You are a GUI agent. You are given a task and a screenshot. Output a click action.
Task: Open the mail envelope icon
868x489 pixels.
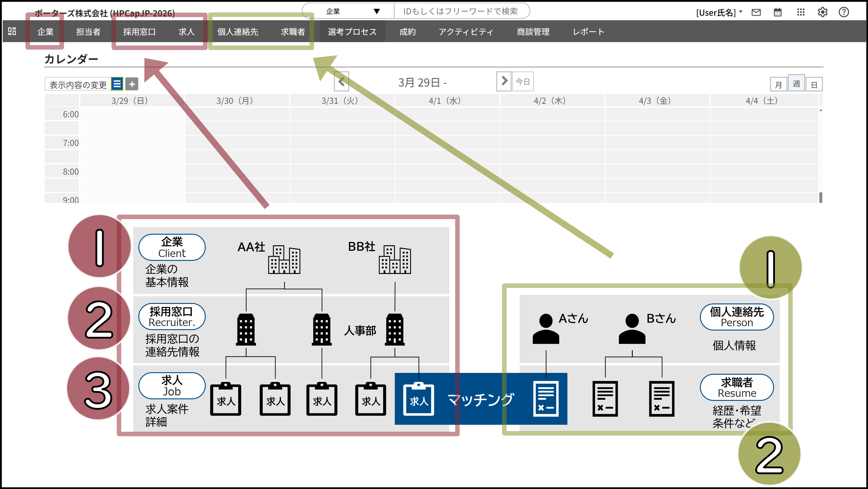pyautogui.click(x=756, y=12)
